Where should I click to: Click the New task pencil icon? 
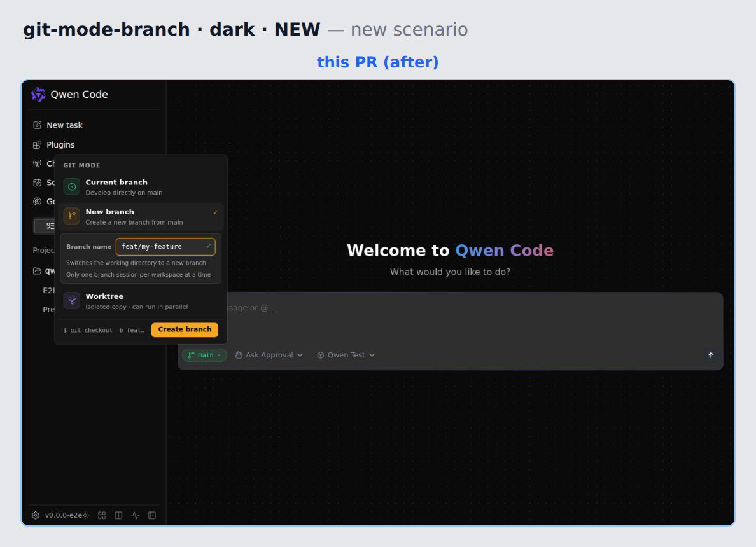[37, 125]
